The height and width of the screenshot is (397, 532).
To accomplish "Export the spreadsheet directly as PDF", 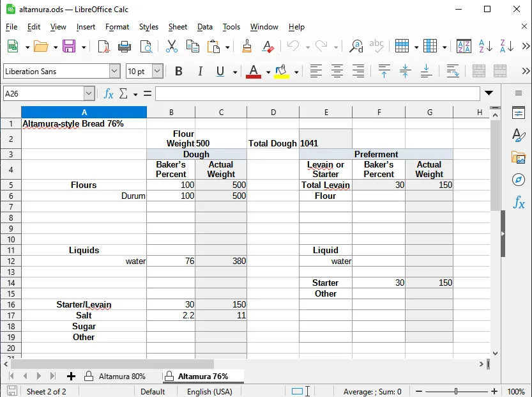I will tap(102, 46).
